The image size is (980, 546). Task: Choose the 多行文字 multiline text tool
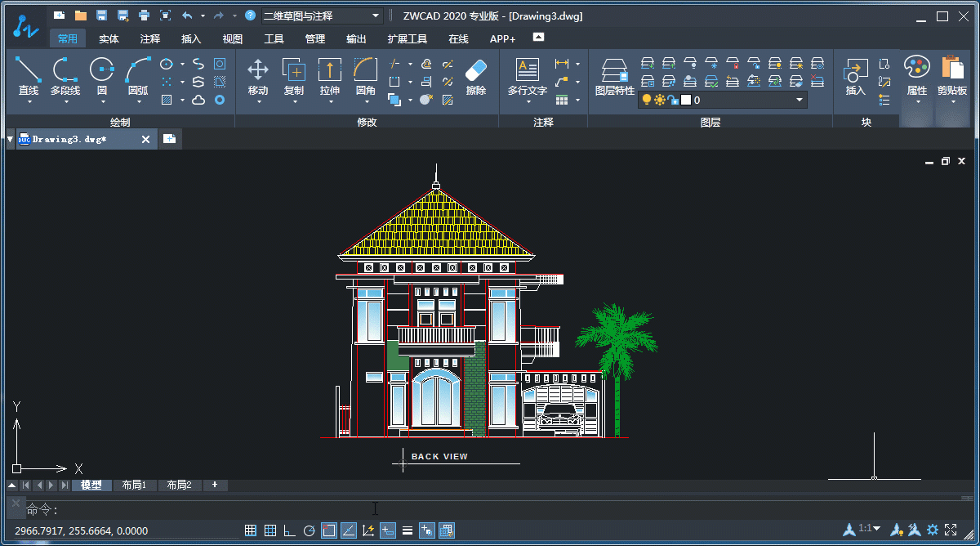(x=528, y=71)
